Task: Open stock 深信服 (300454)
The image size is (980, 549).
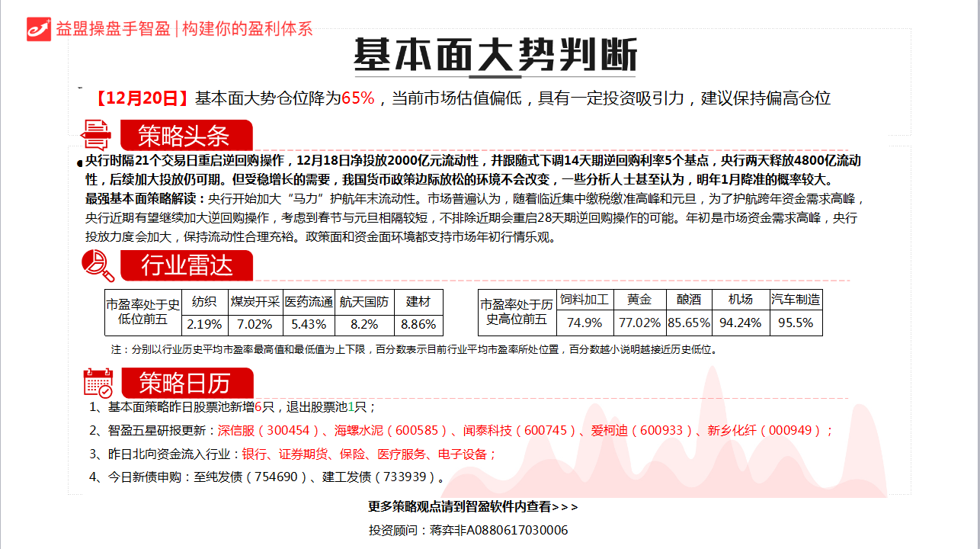Action: pos(264,431)
